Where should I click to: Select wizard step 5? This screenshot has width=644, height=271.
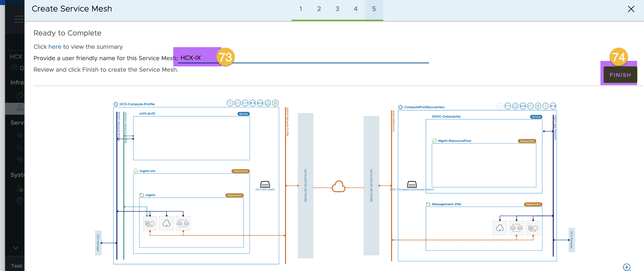coord(374,9)
